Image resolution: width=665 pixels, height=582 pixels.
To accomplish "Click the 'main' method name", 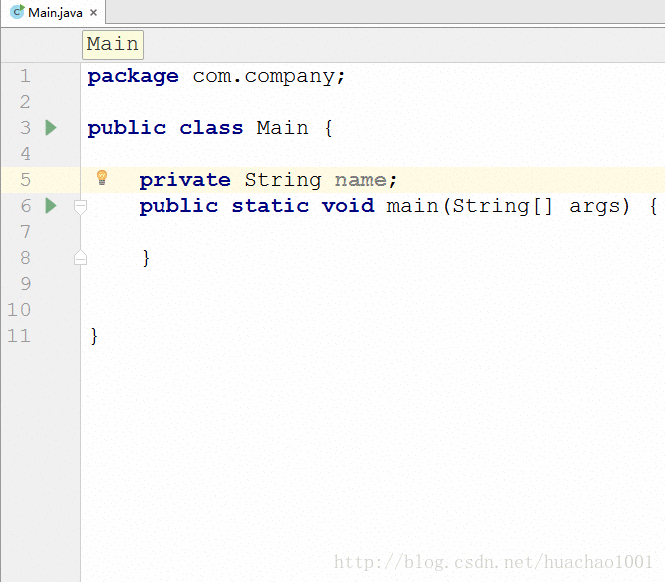I will (412, 206).
